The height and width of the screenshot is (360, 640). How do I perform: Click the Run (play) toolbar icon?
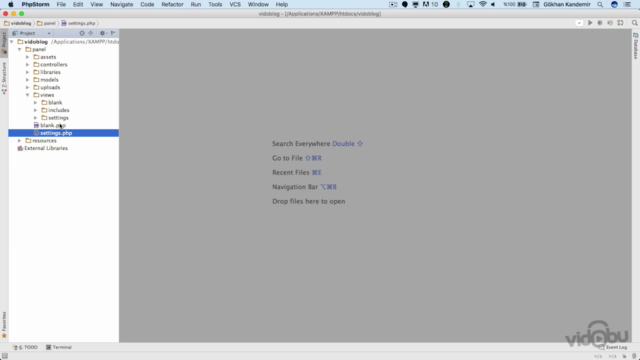pos(590,23)
